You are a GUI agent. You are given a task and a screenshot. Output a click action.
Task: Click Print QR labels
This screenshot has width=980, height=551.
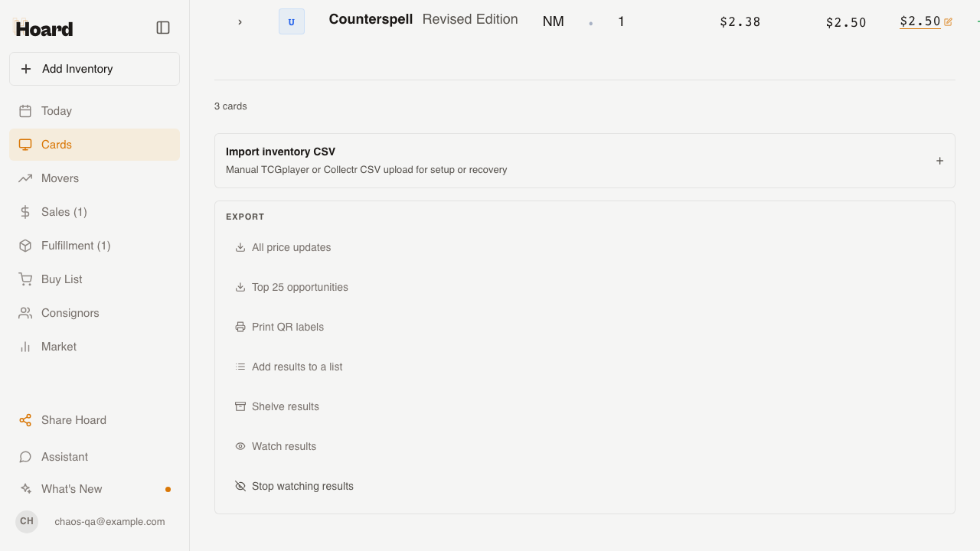coord(279,327)
